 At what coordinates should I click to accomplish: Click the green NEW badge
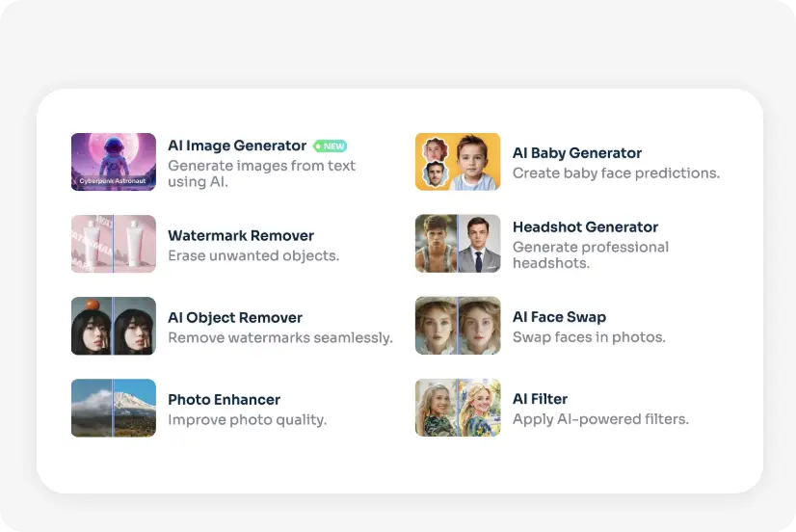330,146
